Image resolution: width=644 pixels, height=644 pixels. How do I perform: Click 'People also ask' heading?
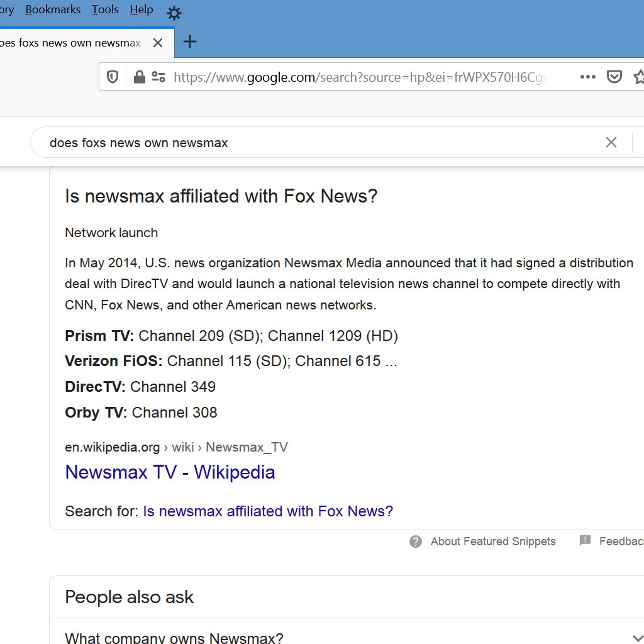point(130,597)
